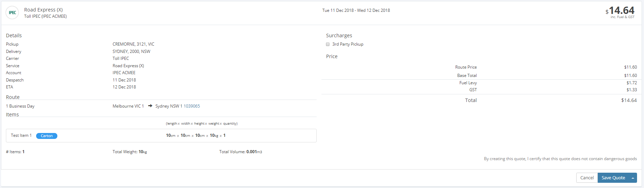This screenshot has height=188, width=644.
Task: Click the Route Price value $11.60
Action: click(x=630, y=67)
